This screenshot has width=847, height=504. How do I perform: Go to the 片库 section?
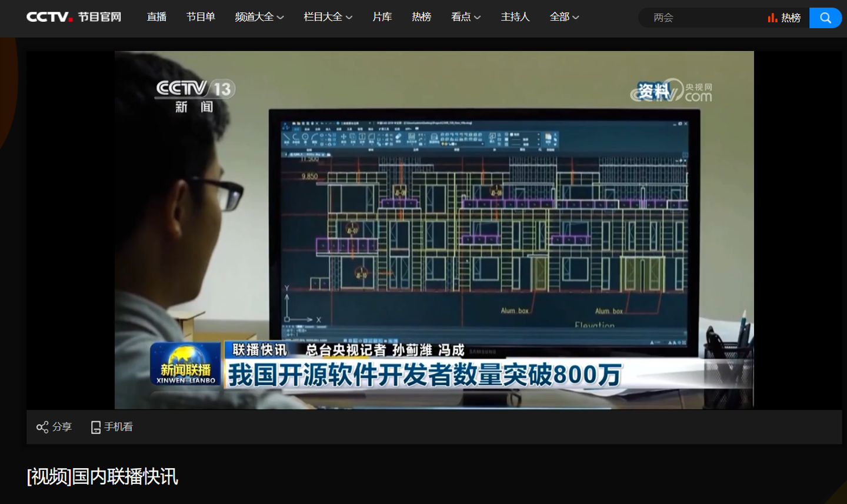coord(382,18)
